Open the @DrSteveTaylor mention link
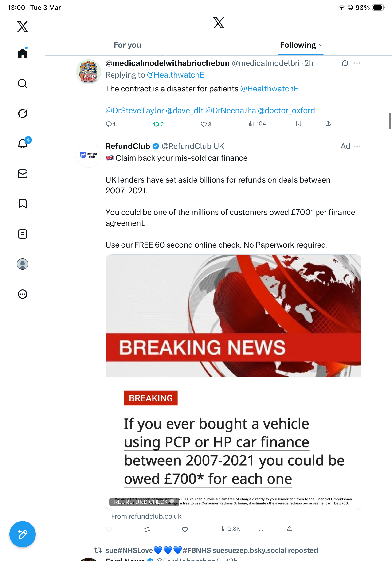The height and width of the screenshot is (561, 392). (135, 110)
